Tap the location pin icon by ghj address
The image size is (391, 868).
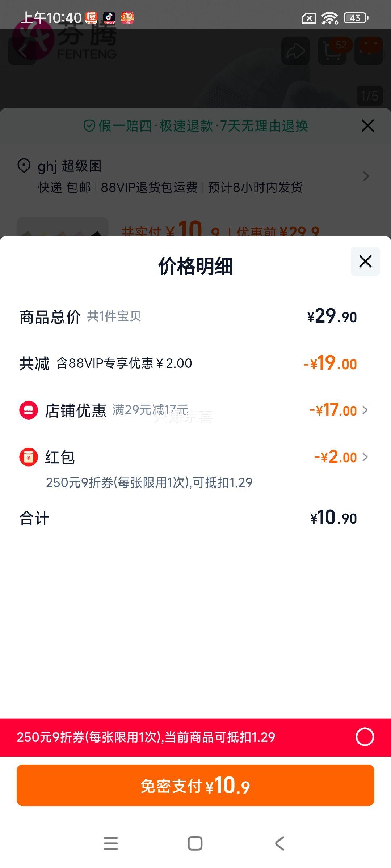[24, 166]
